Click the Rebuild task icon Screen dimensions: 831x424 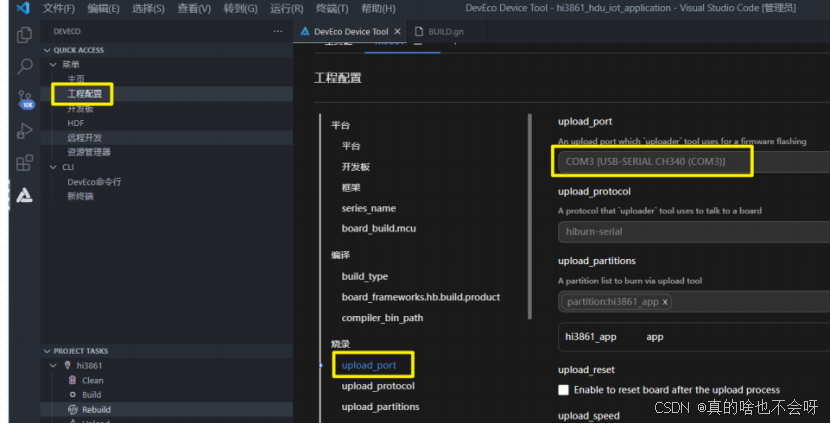pos(73,409)
